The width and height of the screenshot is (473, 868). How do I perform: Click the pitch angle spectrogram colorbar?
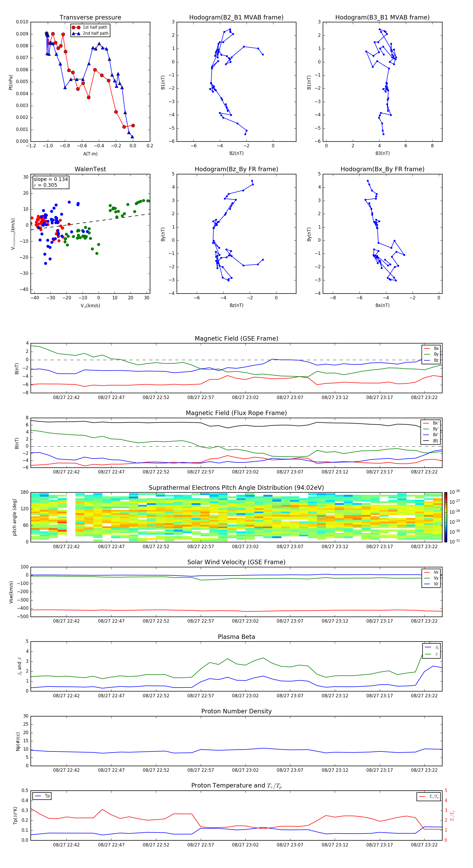pyautogui.click(x=446, y=517)
